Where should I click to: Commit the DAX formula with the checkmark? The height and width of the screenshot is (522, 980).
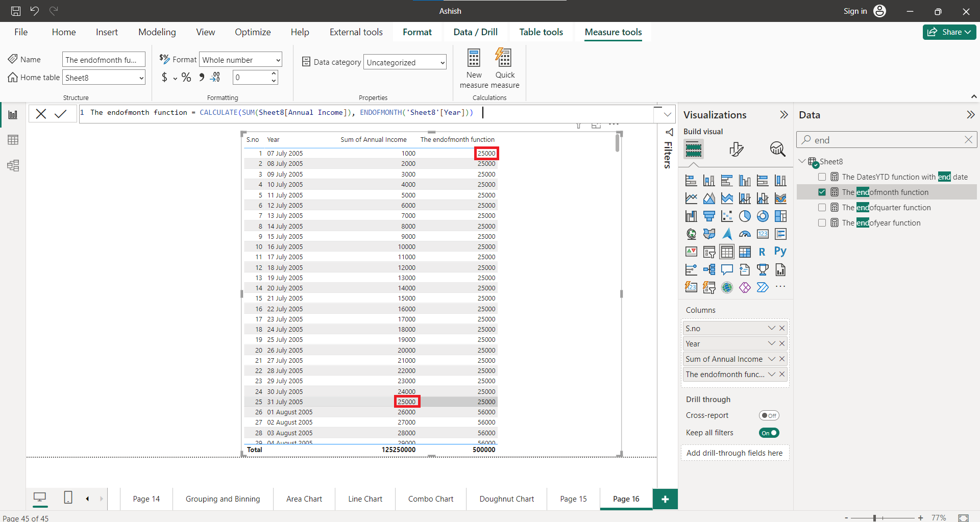(61, 113)
